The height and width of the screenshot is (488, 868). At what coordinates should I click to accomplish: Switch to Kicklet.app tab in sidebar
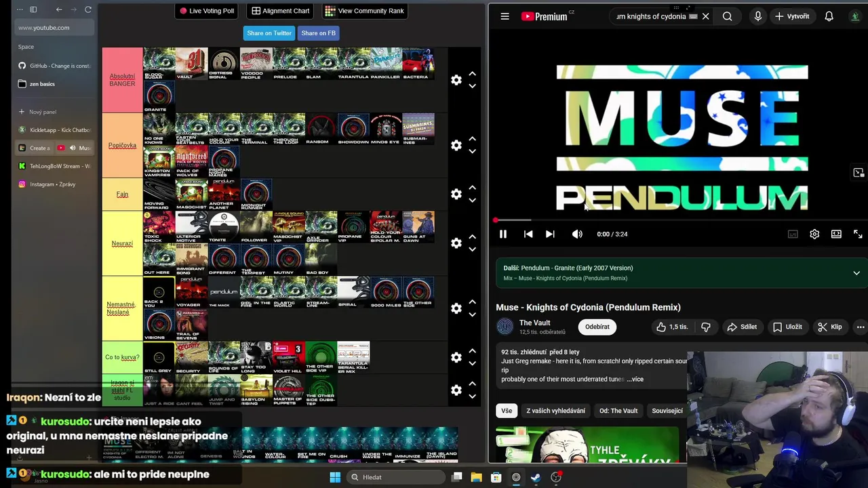coord(54,129)
